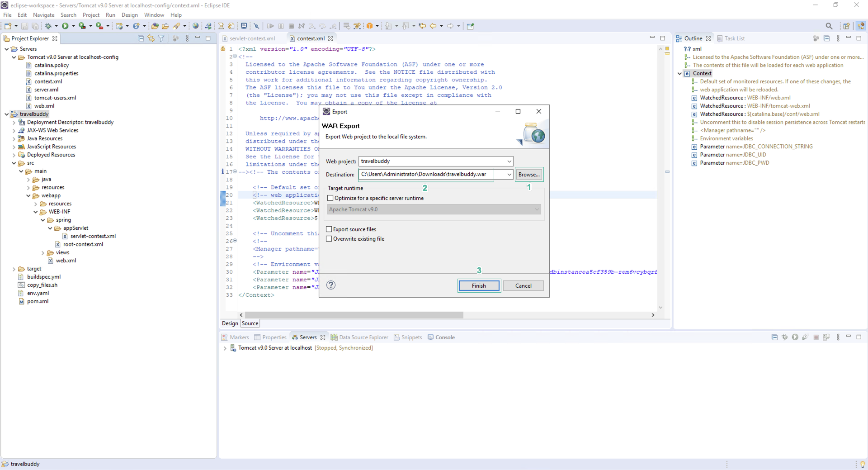868x470 pixels.
Task: Expand Tomcat v9.0 Server in Servers view
Action: pos(225,348)
